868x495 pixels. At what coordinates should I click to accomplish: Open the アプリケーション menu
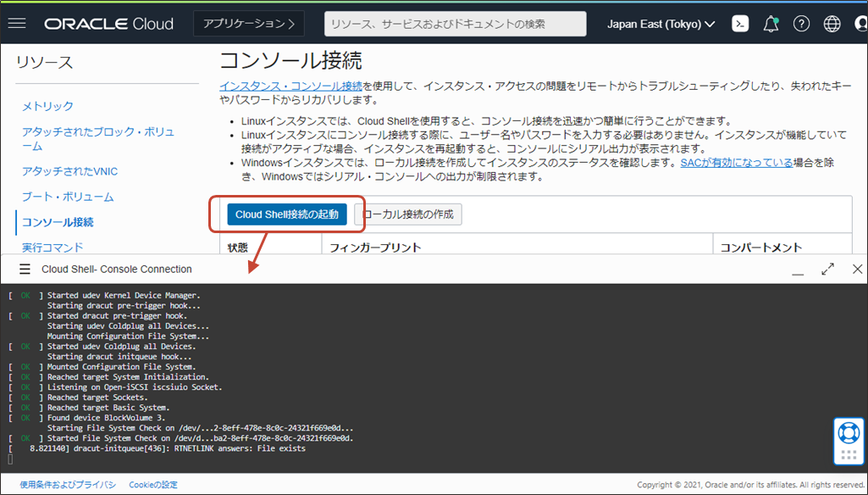(249, 23)
